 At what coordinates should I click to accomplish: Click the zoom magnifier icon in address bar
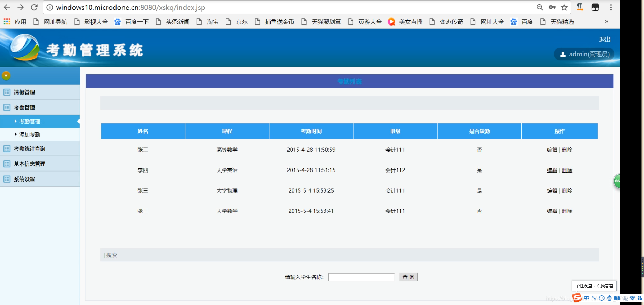tap(540, 7)
